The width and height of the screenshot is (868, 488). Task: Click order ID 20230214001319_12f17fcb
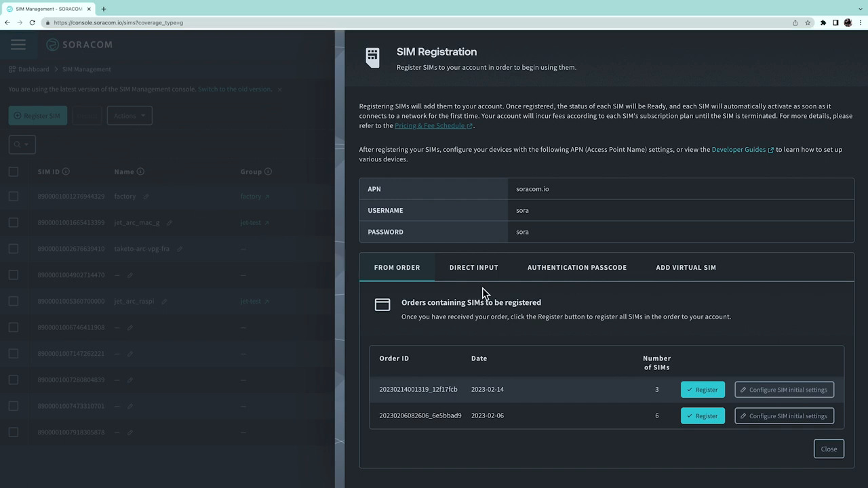coord(418,390)
